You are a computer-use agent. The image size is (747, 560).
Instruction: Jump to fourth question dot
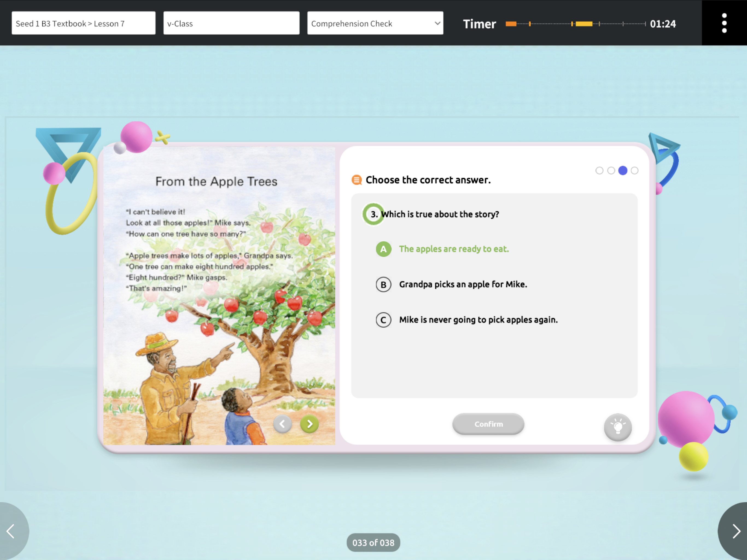pos(635,171)
